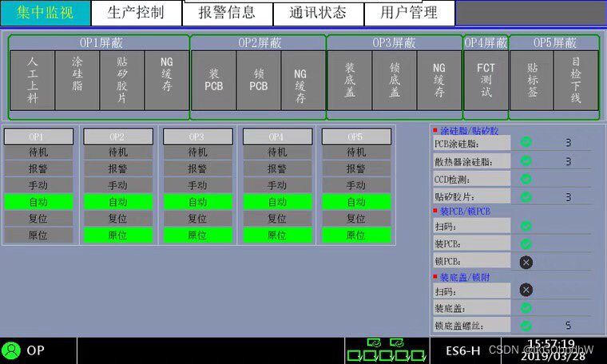The width and height of the screenshot is (607, 364).
Task: Click OP4 待机 status indicator
Action: 277,152
